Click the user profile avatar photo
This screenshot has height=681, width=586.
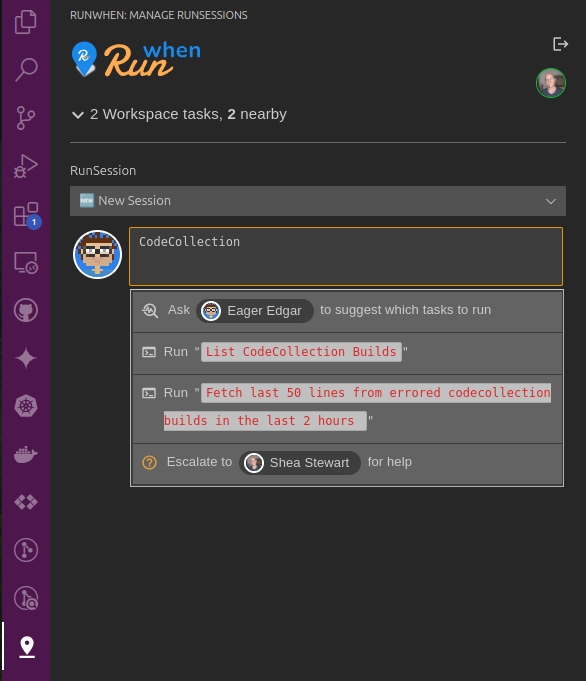pos(551,83)
